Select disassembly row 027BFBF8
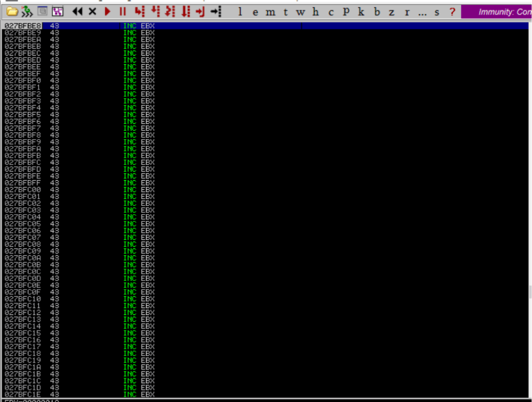This screenshot has height=402, width=532. (x=266, y=135)
